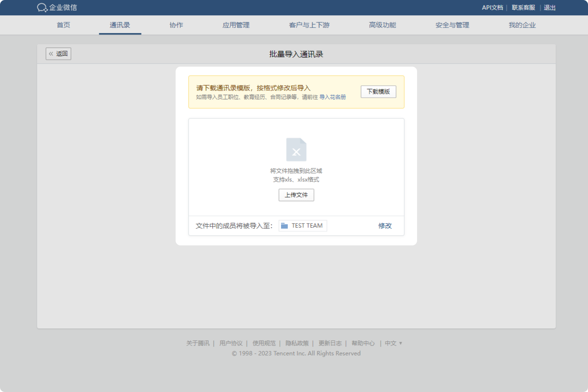Click the 退出 logout link
The height and width of the screenshot is (392, 588).
coord(550,7)
